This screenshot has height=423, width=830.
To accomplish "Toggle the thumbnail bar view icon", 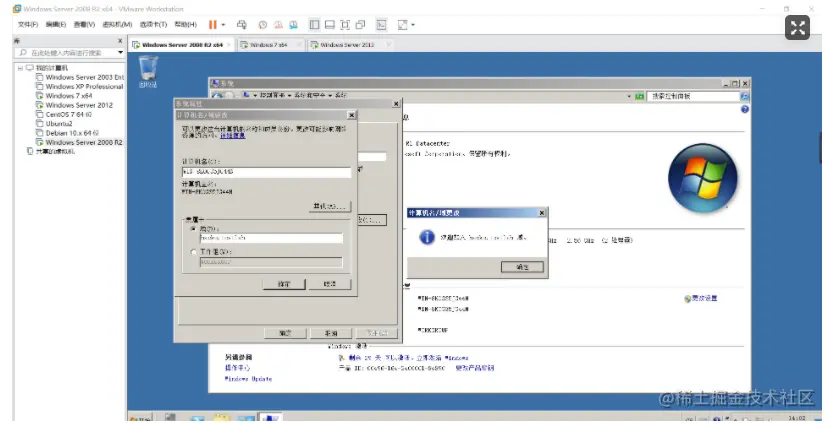I will (x=330, y=24).
